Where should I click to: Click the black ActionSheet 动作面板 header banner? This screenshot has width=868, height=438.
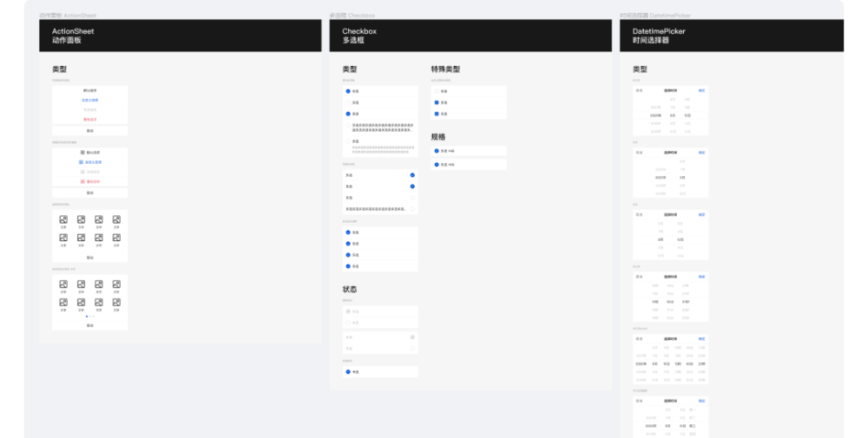pyautogui.click(x=180, y=36)
